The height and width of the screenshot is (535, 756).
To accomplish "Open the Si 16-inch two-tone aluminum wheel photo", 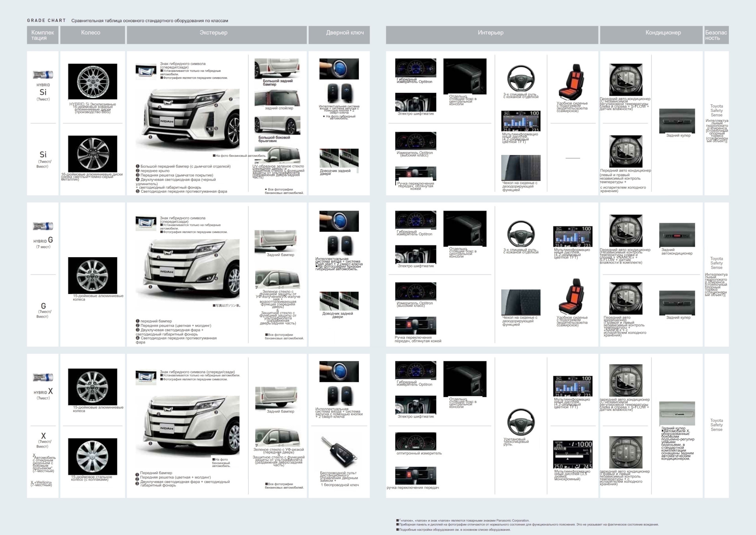I will 93,154.
